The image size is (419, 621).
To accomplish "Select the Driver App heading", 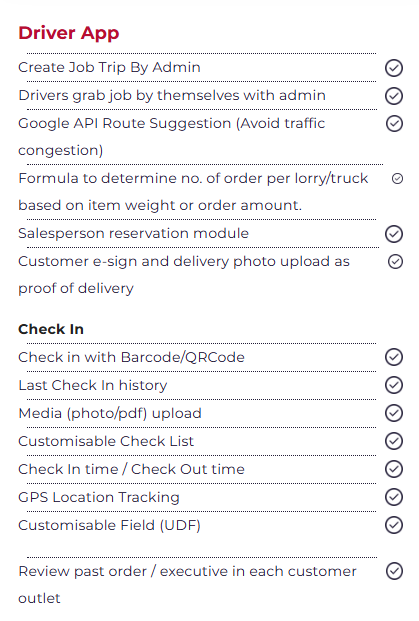I will pos(69,33).
